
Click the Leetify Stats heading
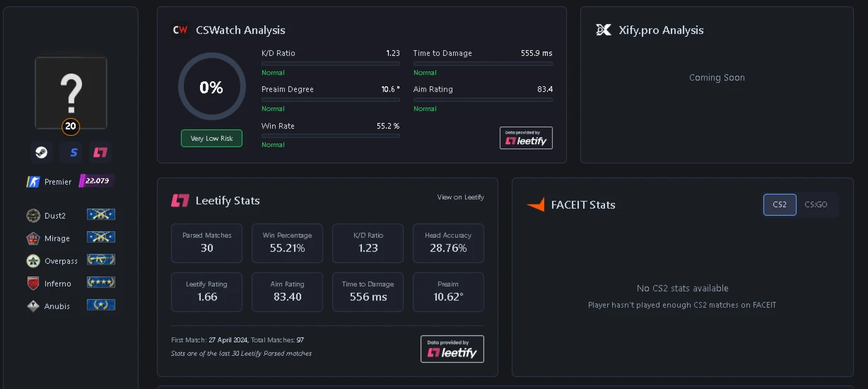click(228, 201)
